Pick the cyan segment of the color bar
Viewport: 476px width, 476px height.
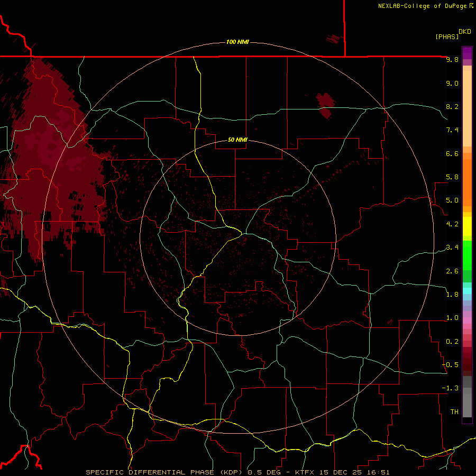pyautogui.click(x=467, y=291)
